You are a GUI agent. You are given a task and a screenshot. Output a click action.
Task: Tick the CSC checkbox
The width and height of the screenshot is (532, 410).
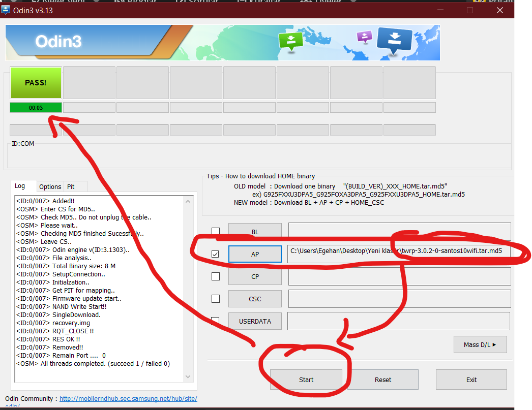[216, 299]
